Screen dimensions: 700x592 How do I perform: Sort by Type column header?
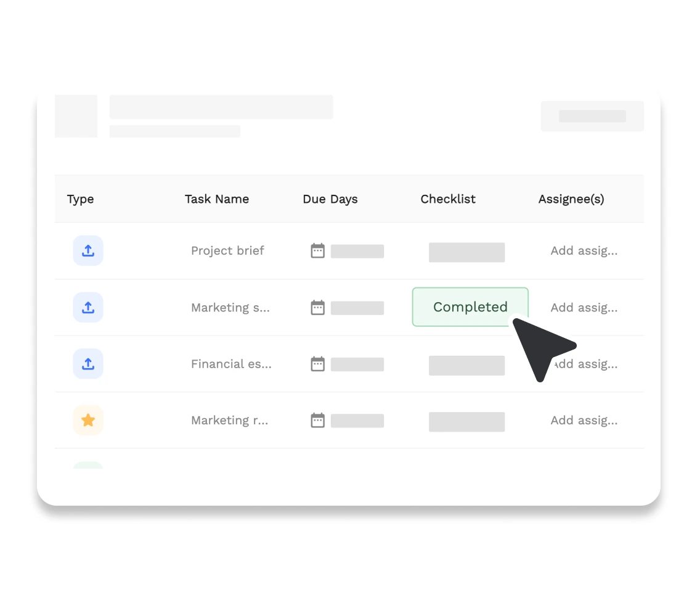coord(81,199)
